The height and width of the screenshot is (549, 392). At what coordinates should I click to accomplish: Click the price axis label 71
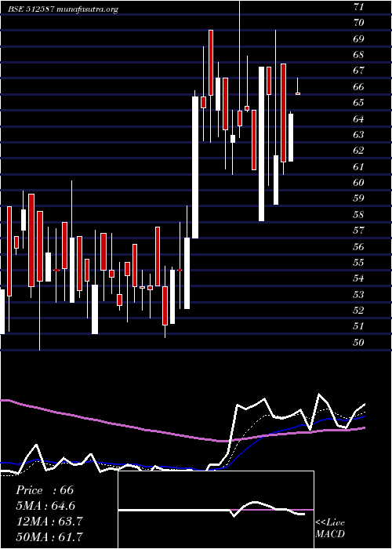(359, 6)
